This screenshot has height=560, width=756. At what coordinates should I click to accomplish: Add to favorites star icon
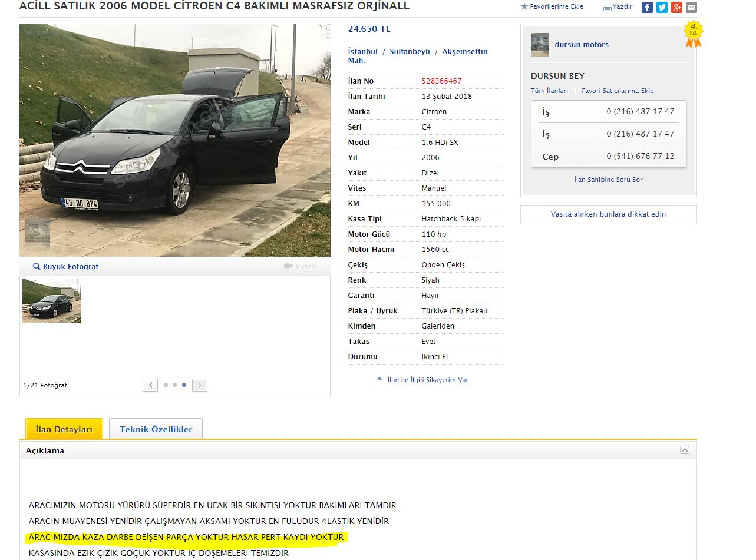[524, 7]
